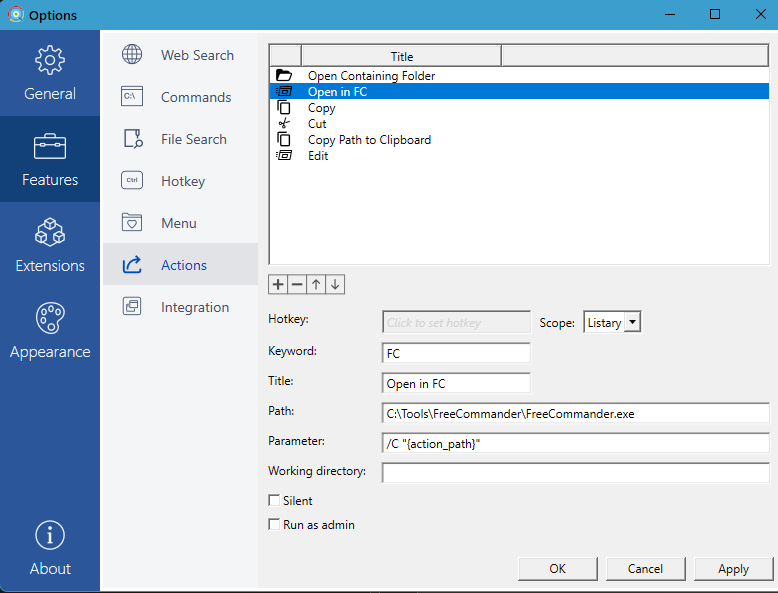Click the Hotkey field to set hotkey
The image size is (778, 593).
pos(456,322)
